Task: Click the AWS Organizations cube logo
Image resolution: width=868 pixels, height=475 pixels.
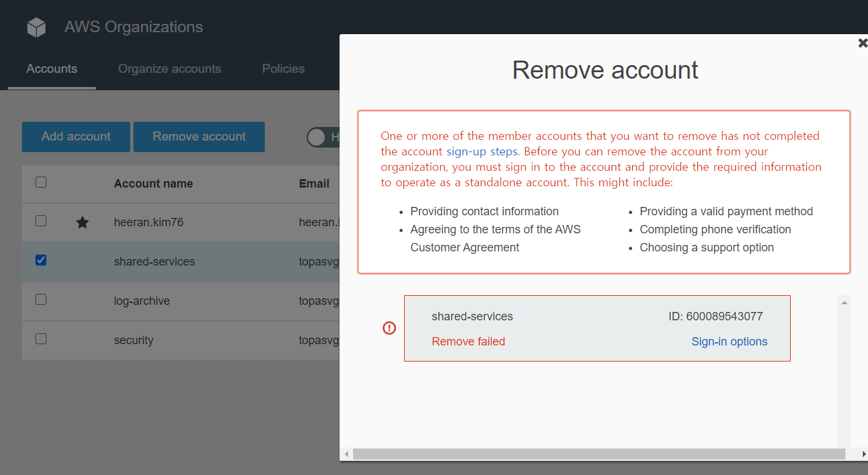Action: point(37,27)
